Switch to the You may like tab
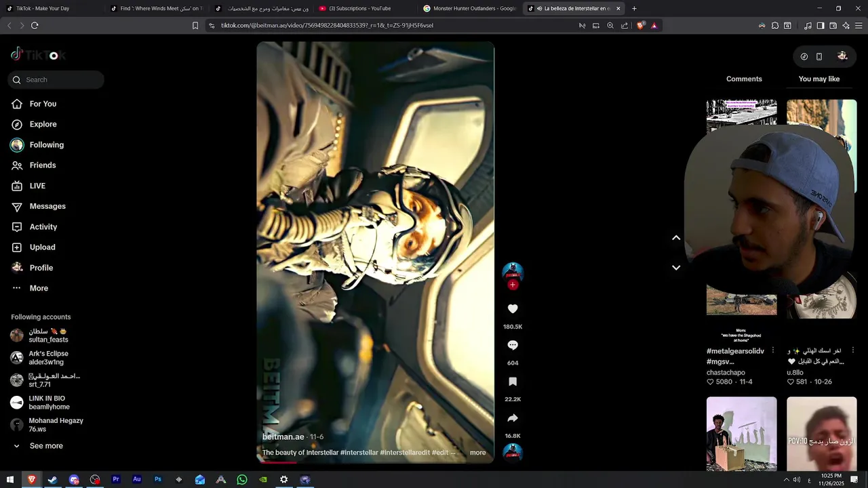The height and width of the screenshot is (488, 868). pos(819,79)
